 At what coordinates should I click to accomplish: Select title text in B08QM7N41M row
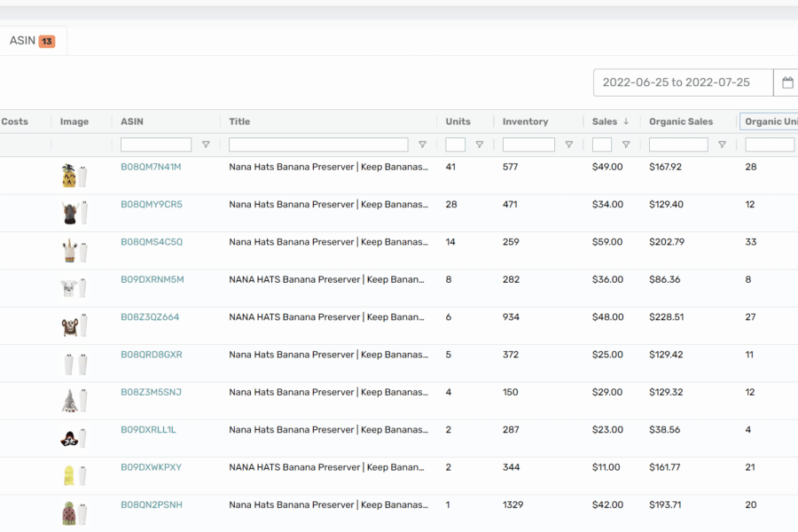[328, 167]
